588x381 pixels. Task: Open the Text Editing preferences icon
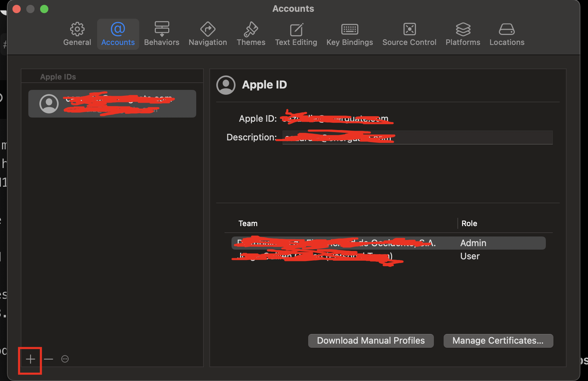(x=296, y=34)
